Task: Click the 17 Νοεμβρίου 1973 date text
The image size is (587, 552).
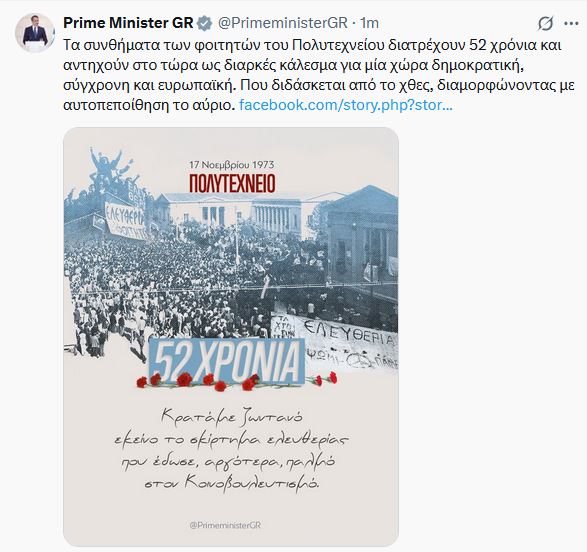Action: (x=232, y=165)
